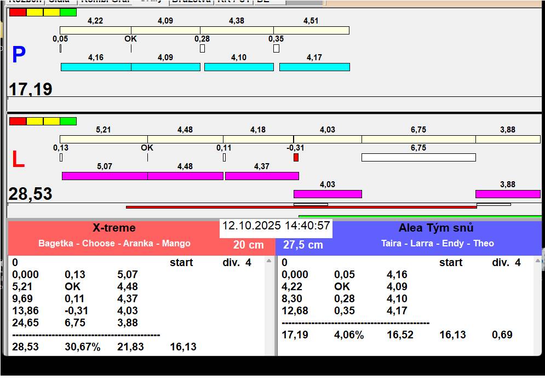
Task: Open the Družstva tab
Action: click(x=191, y=2)
